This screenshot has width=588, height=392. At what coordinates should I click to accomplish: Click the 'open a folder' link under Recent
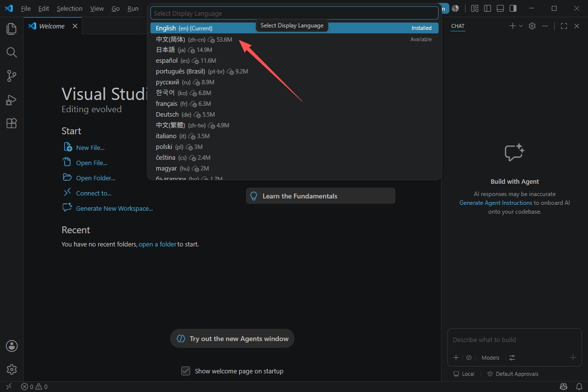point(157,244)
